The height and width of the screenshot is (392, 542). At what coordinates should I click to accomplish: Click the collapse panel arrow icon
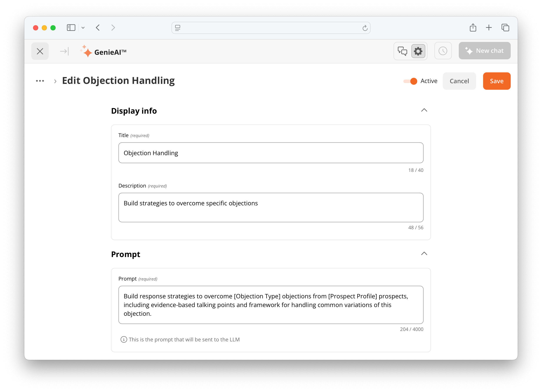64,51
